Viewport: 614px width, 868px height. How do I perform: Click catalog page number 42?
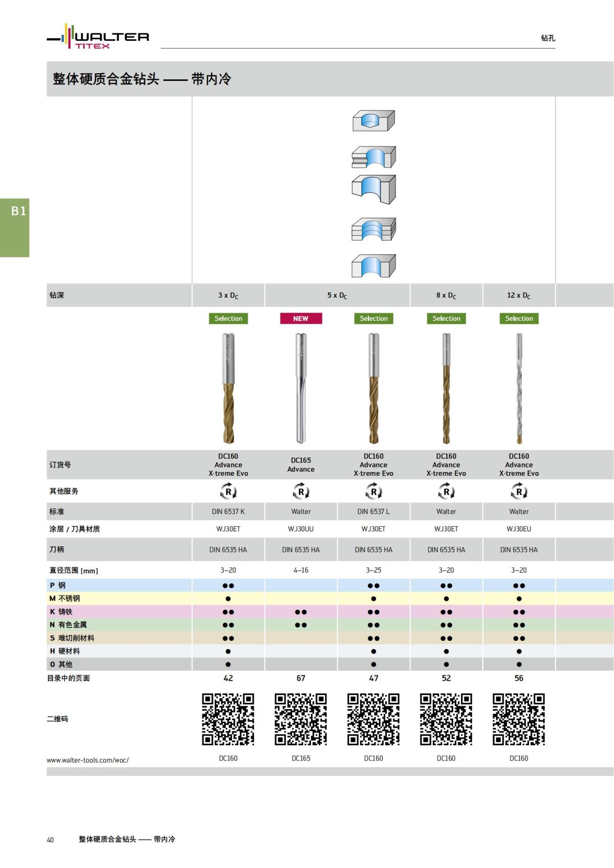pos(228,678)
